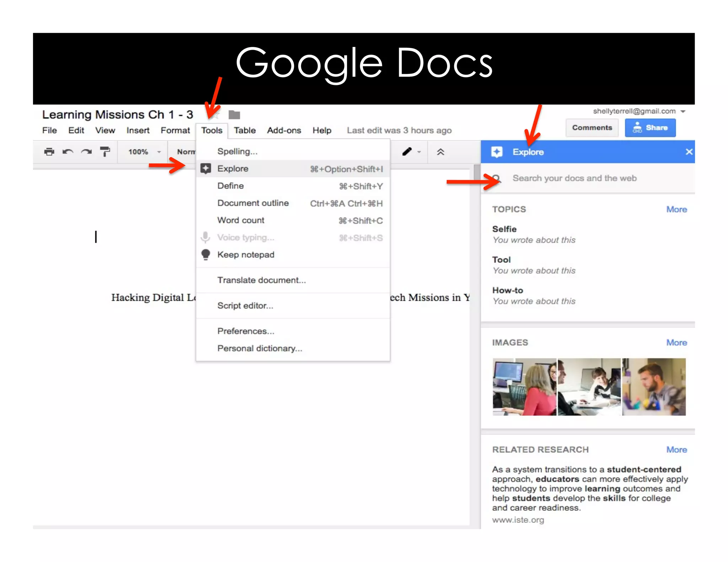Click the search magnifier in Explore panel
Image resolution: width=728 pixels, height=562 pixels.
coord(496,178)
